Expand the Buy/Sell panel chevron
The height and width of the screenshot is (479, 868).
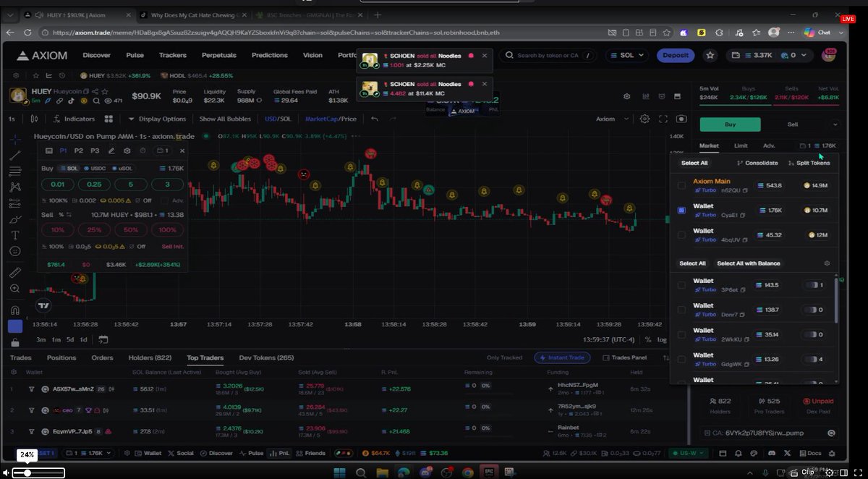(x=835, y=124)
